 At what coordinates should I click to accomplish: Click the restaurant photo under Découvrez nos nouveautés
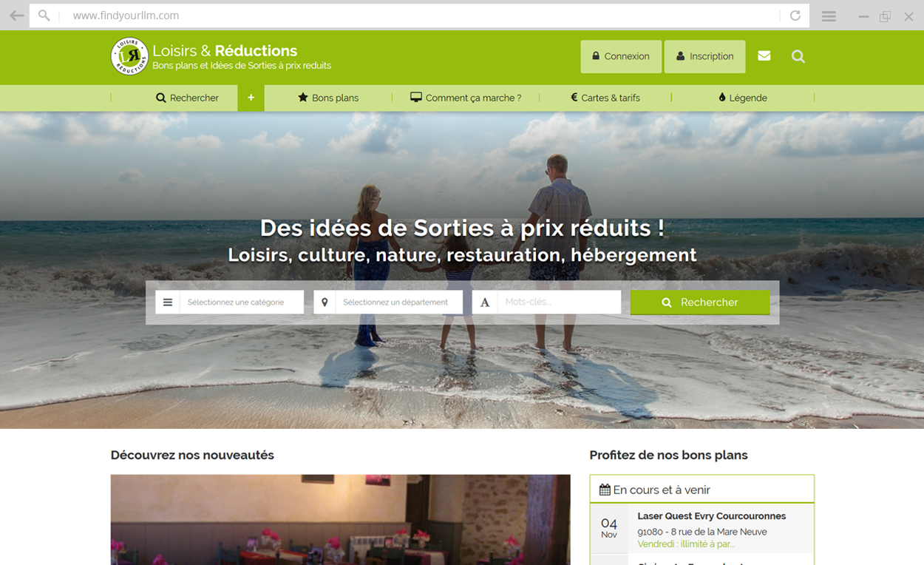(x=340, y=519)
